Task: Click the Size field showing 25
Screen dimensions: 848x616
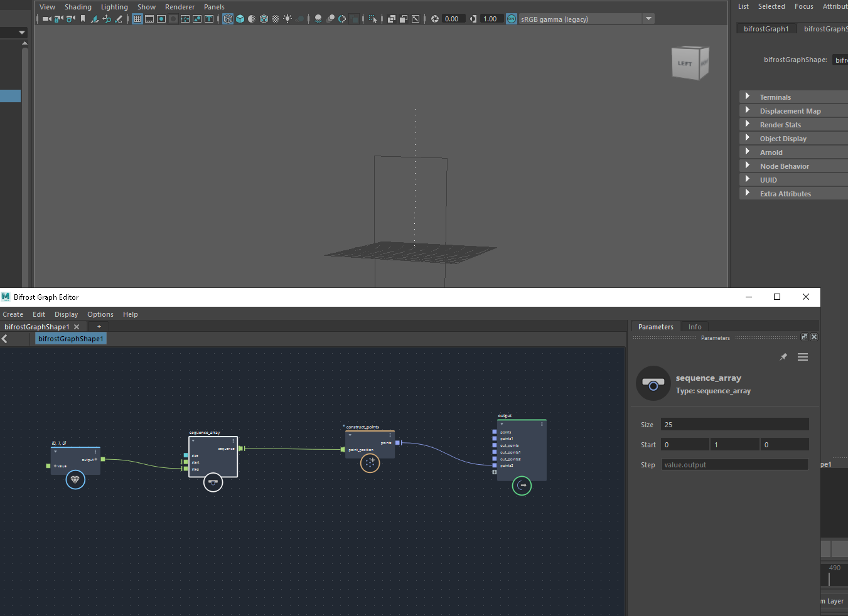Action: coord(734,425)
